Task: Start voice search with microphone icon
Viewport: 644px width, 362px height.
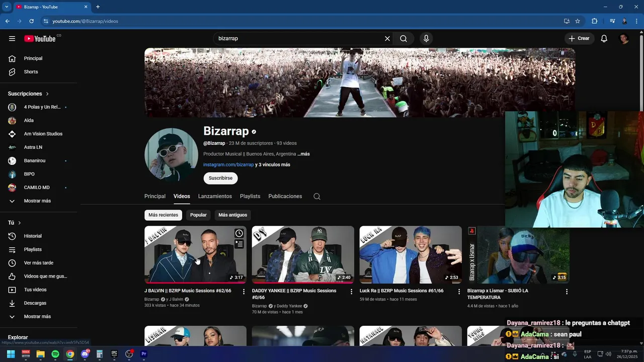Action: (426, 39)
